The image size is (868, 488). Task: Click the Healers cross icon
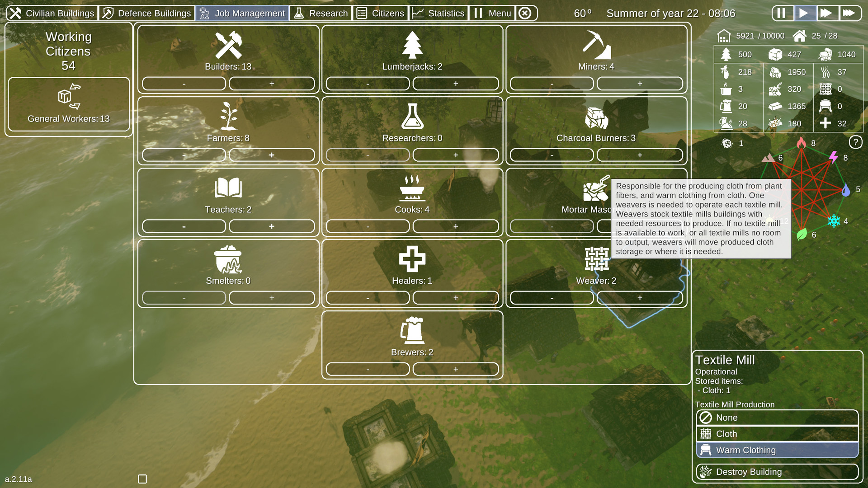click(412, 259)
